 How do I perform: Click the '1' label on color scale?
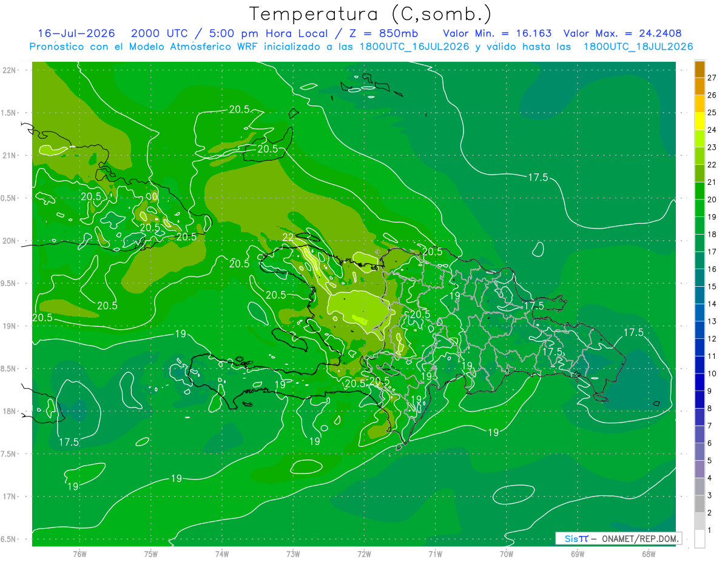coord(710,530)
